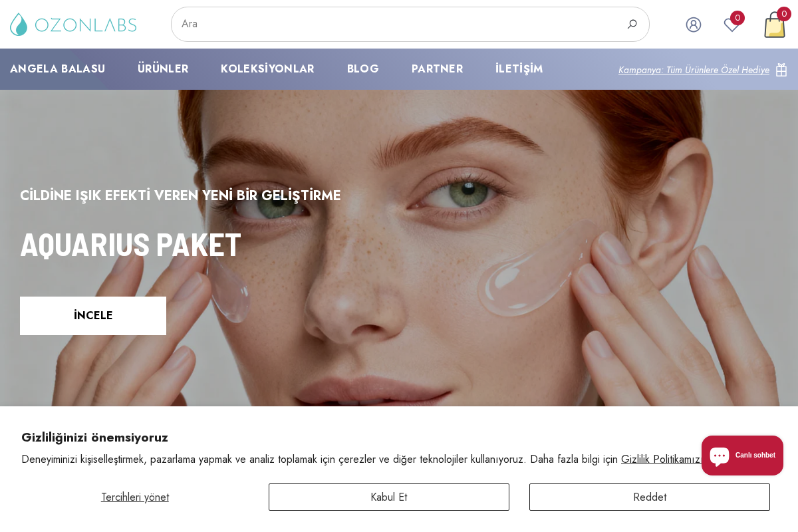Select BLOG from the navigation bar

[363, 69]
